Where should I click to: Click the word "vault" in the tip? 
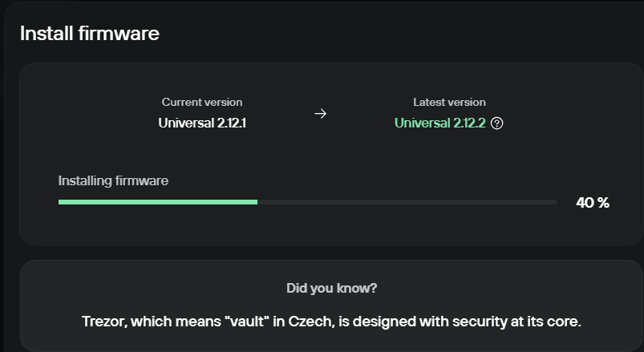[247, 322]
